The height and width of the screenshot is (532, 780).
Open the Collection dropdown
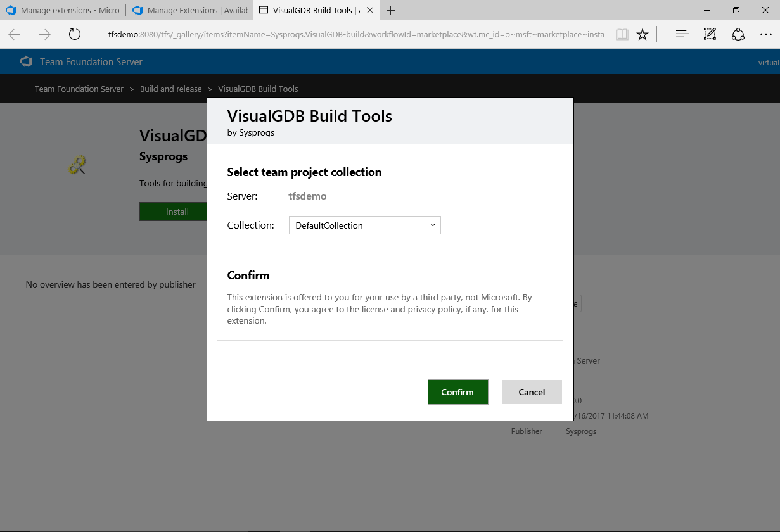364,225
